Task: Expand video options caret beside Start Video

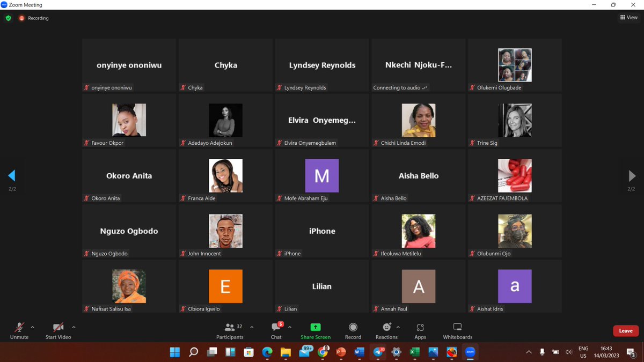Action: [74, 327]
